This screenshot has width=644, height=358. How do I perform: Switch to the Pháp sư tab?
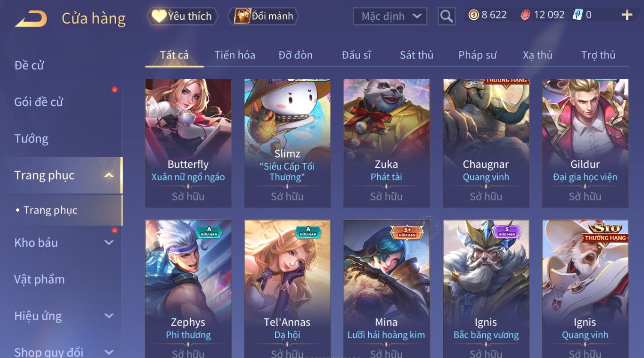click(477, 55)
